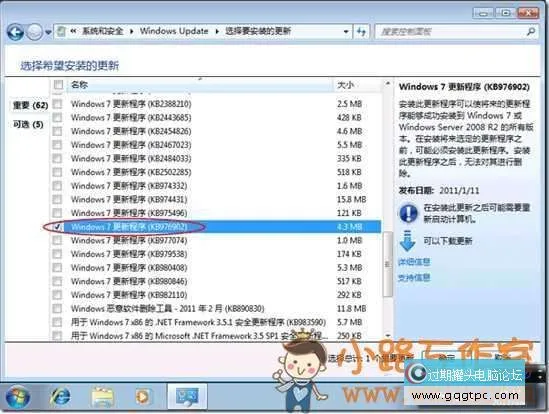Check the KB2388210 update checkbox
Image resolution: width=549 pixels, height=414 pixels.
(57, 104)
